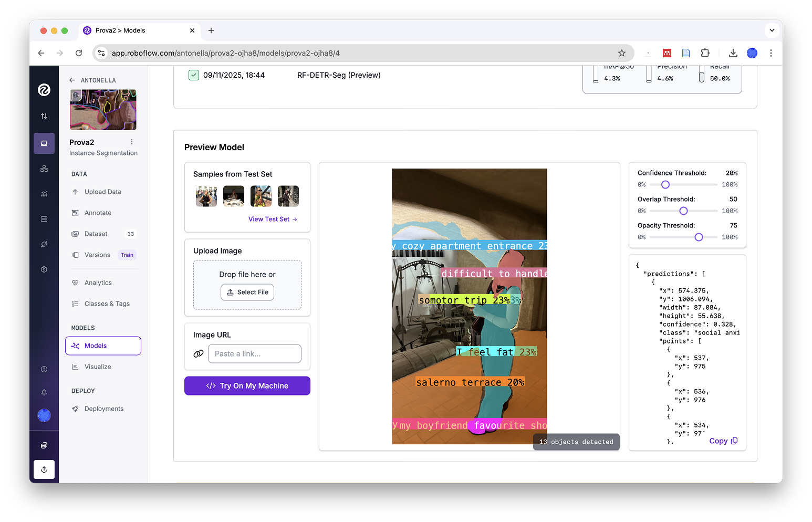Open the Help question mark icon
This screenshot has height=522, width=812.
(x=44, y=369)
